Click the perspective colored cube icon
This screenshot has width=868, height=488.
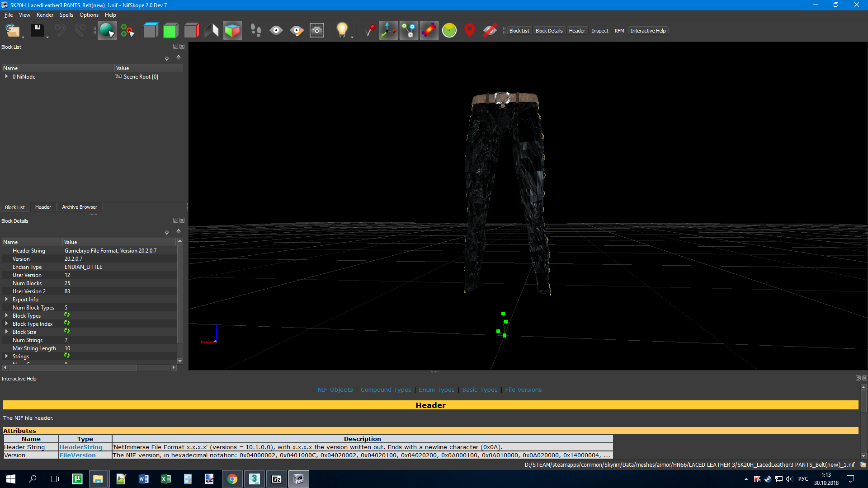232,30
